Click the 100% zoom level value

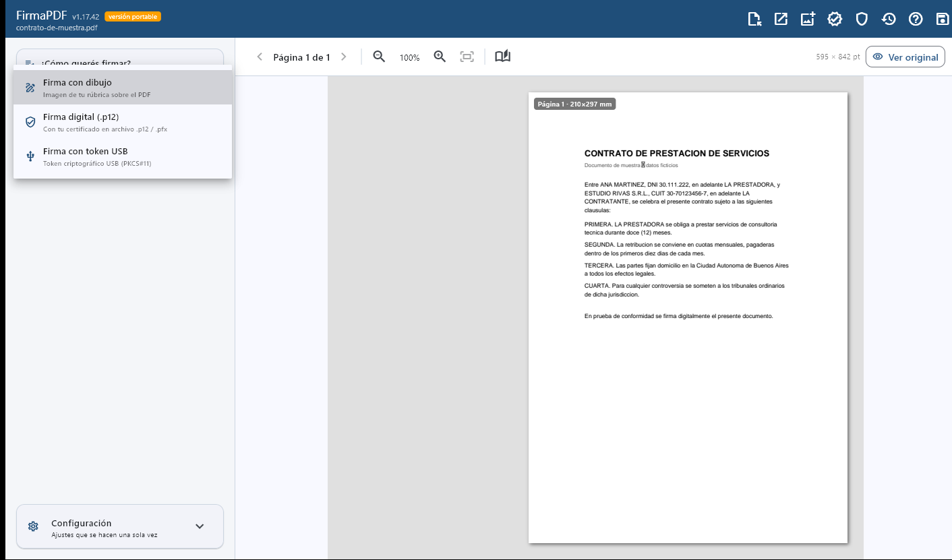pos(409,58)
